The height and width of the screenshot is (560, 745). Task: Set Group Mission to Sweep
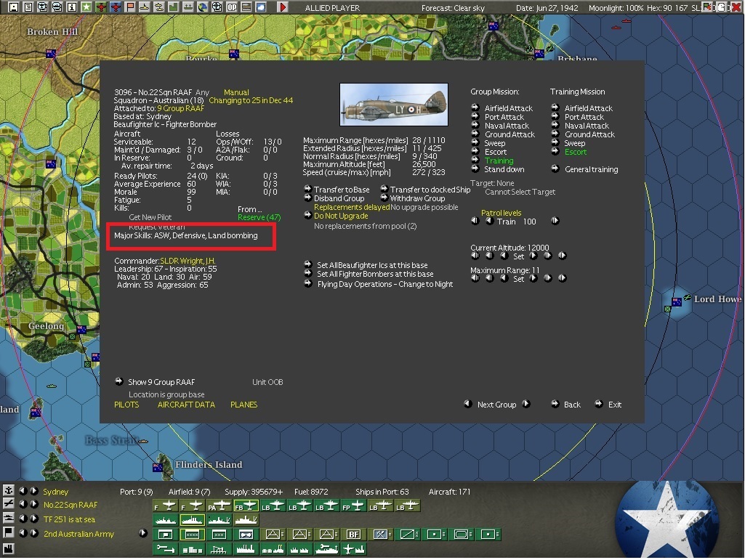pos(495,143)
